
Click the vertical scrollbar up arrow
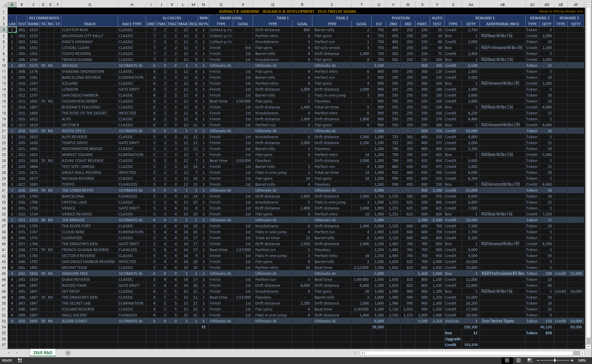tap(588, 4)
